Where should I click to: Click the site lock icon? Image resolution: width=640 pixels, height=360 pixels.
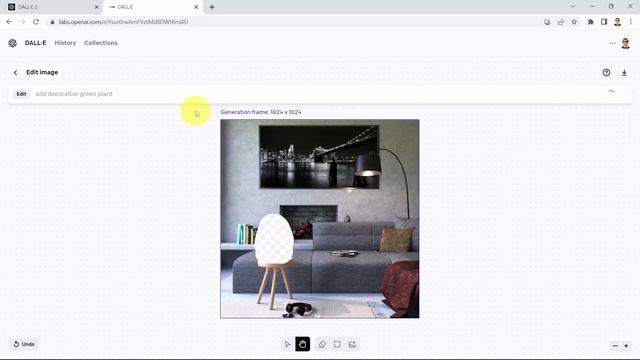pos(52,22)
